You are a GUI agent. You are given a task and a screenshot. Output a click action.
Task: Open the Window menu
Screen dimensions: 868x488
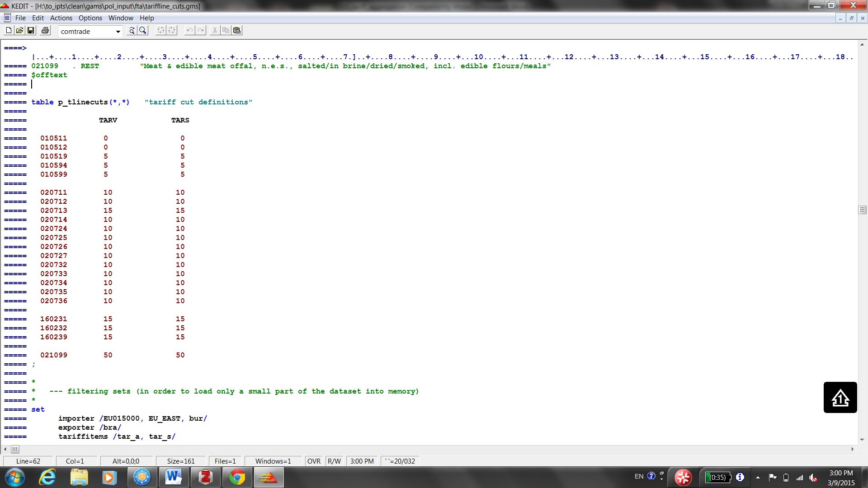point(121,18)
